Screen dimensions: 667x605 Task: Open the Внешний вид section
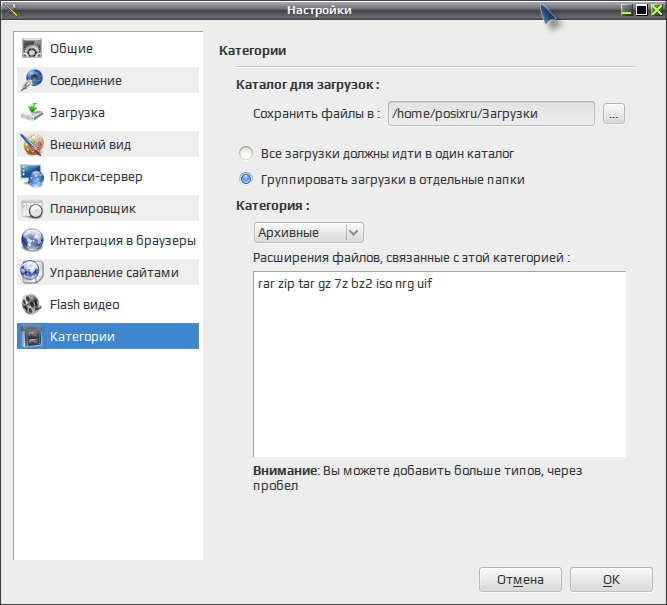click(x=108, y=144)
